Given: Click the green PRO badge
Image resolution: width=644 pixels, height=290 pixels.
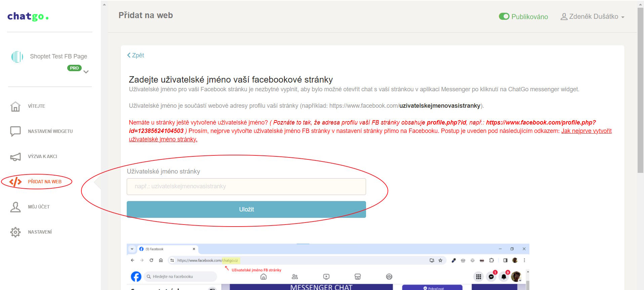Looking at the screenshot, I should [74, 68].
